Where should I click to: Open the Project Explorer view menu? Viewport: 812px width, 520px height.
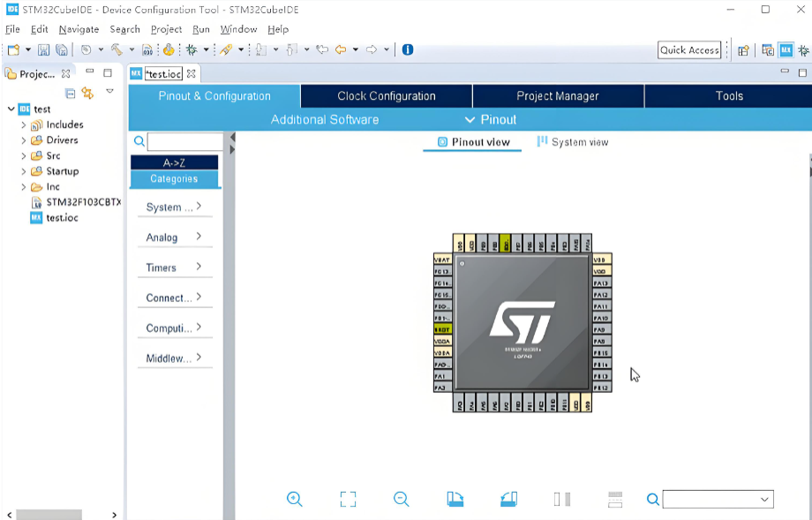point(109,91)
